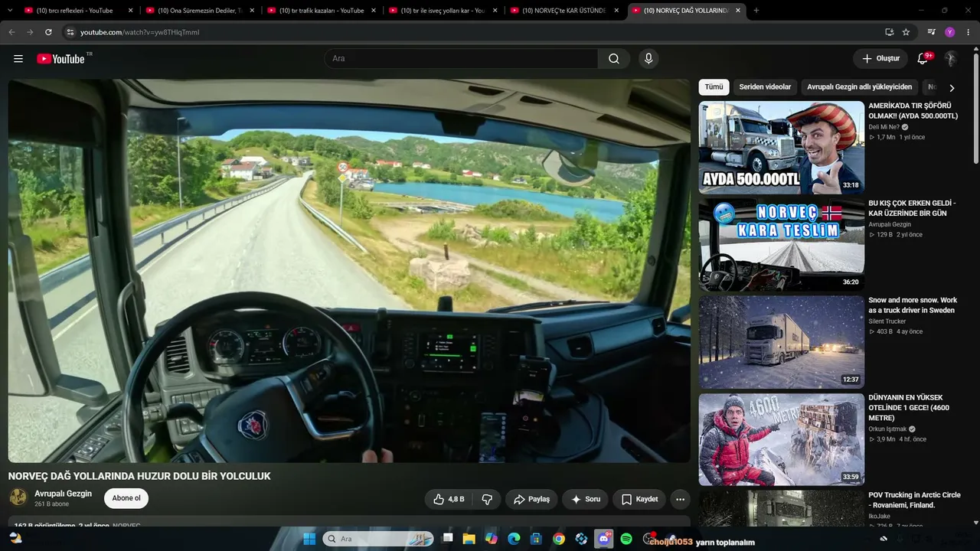Open the 'Avrupalı Gezgin' channel name link
The image size is (980, 551).
click(x=63, y=494)
